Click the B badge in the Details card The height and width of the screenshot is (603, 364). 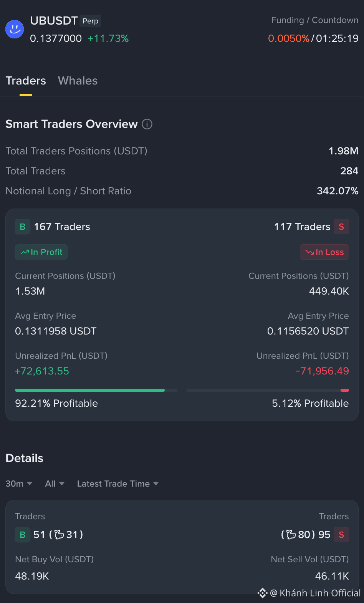coord(23,535)
